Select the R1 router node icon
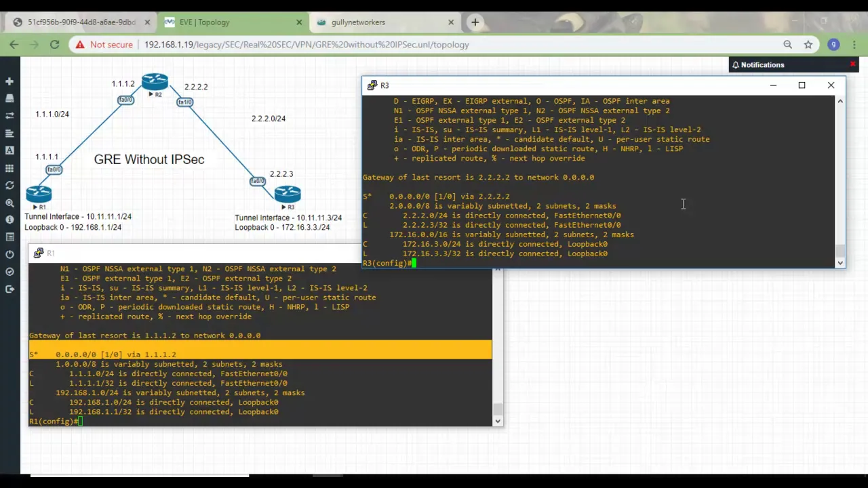 point(39,194)
